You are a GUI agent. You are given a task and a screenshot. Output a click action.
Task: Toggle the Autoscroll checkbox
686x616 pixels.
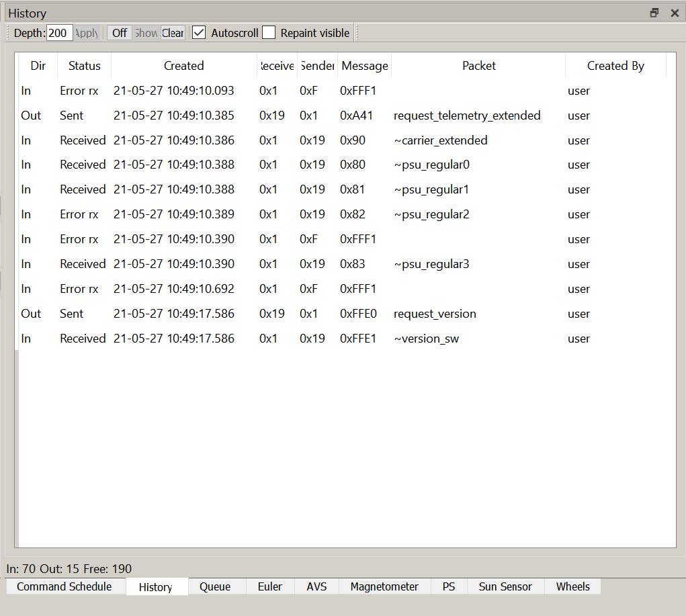click(x=199, y=33)
